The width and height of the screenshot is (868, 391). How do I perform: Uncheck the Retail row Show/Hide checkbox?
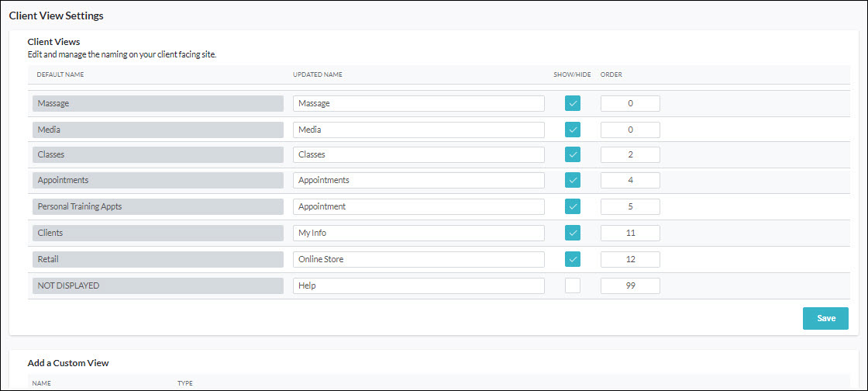tap(573, 259)
